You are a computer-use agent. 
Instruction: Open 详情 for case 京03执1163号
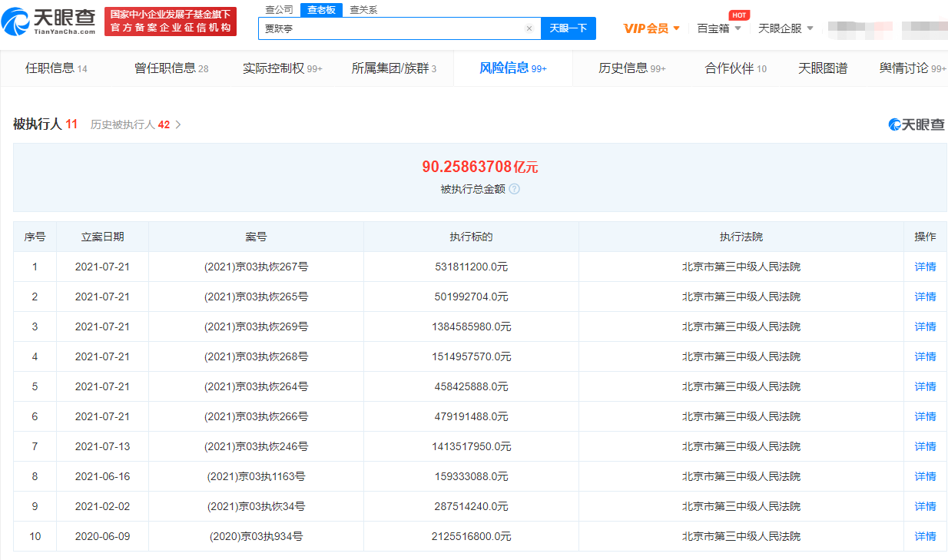(x=925, y=476)
